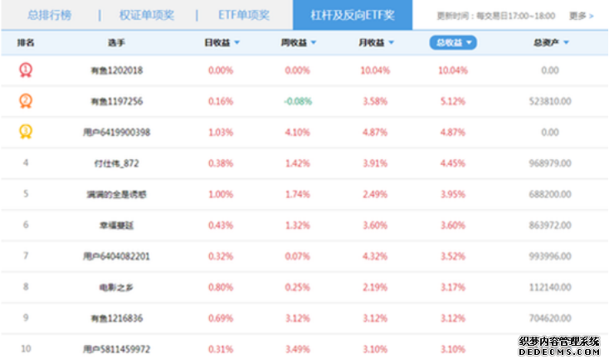This screenshot has height=364, width=609.
Task: Click monthly return value 4.32%
Action: click(375, 256)
